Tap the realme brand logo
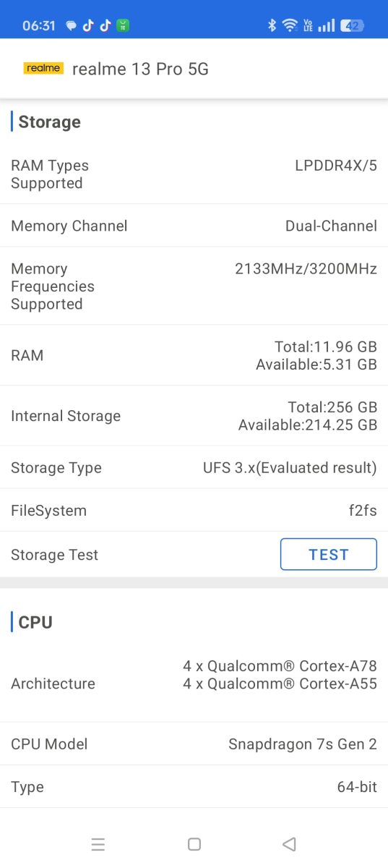The image size is (388, 868). tap(43, 69)
